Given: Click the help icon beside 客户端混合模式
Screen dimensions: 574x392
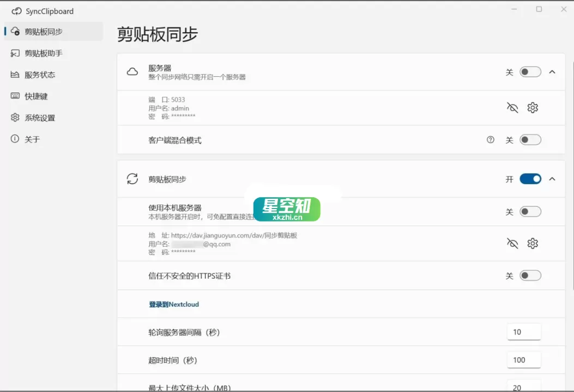Looking at the screenshot, I should 490,140.
